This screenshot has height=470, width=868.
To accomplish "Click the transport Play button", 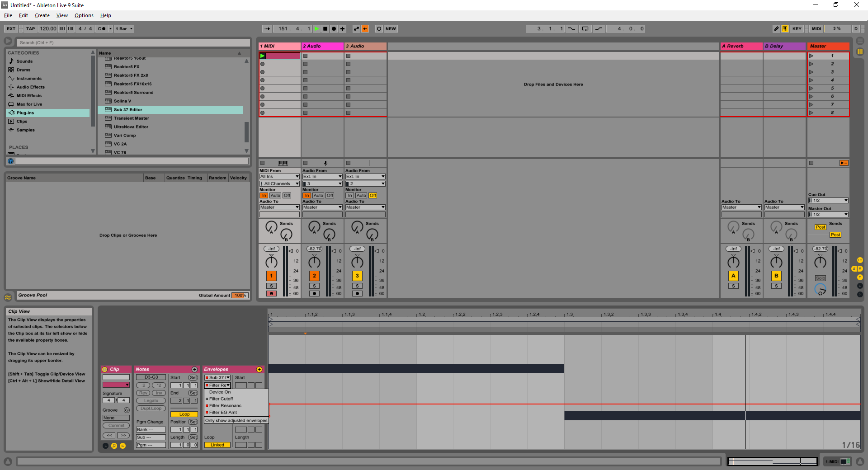I will tap(316, 28).
